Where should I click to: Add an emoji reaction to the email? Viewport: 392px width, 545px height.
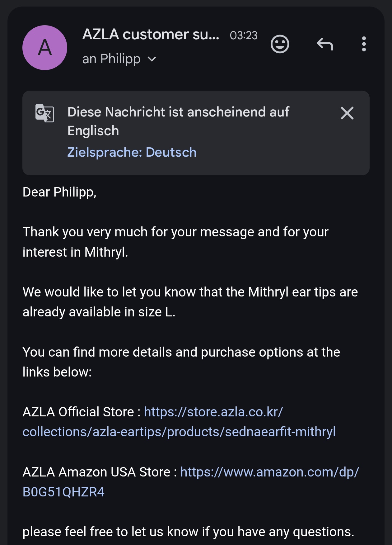tap(280, 44)
